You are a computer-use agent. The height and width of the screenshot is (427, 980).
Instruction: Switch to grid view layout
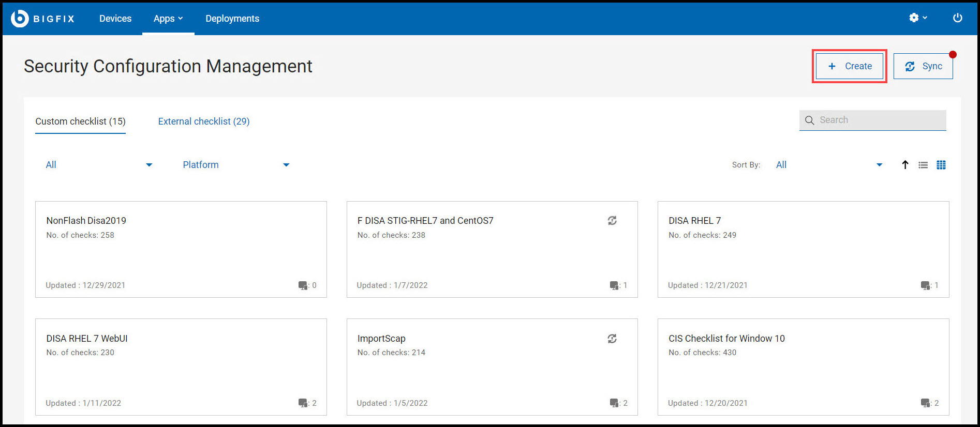click(941, 165)
